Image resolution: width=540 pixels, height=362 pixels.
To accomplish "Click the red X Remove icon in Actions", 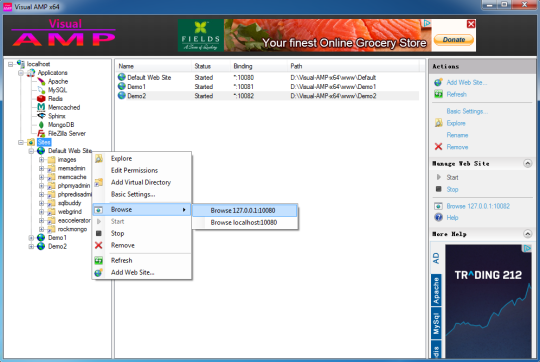I will pos(438,147).
